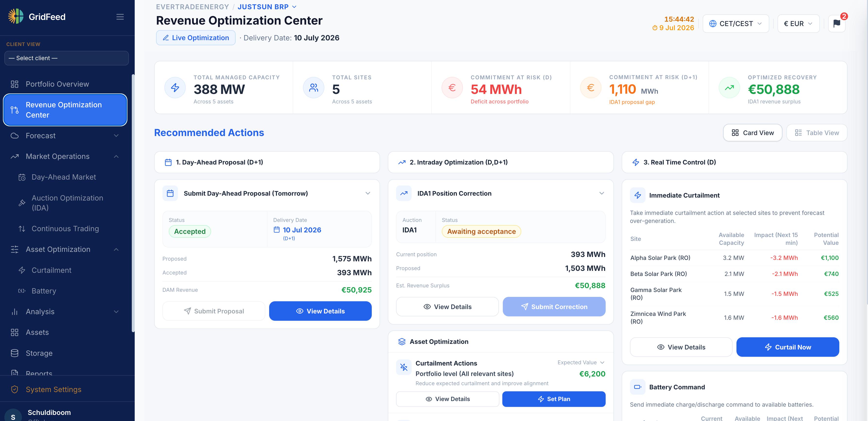
Task: Collapse the Submit Day-Ahead Proposal card chevron
Action: (368, 193)
